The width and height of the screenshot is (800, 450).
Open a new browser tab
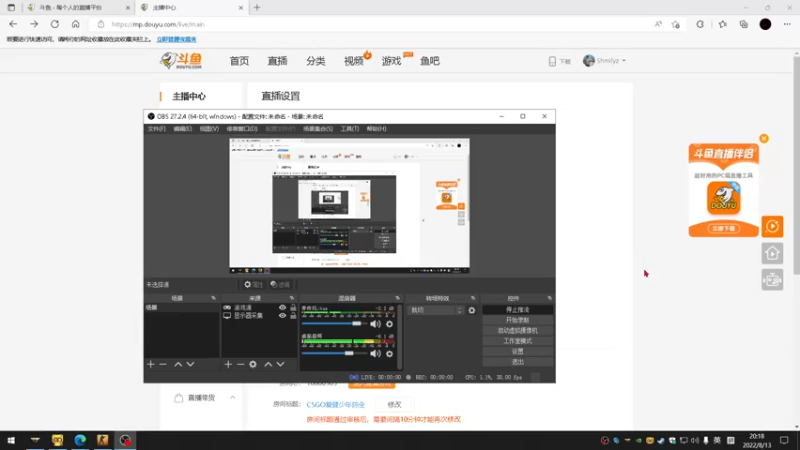tap(257, 8)
